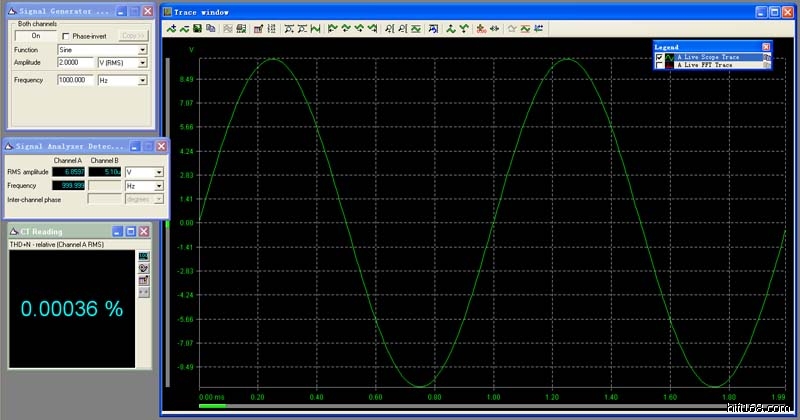Open the Function dropdown showing Sine
This screenshot has width=800, height=420.
tap(142, 49)
